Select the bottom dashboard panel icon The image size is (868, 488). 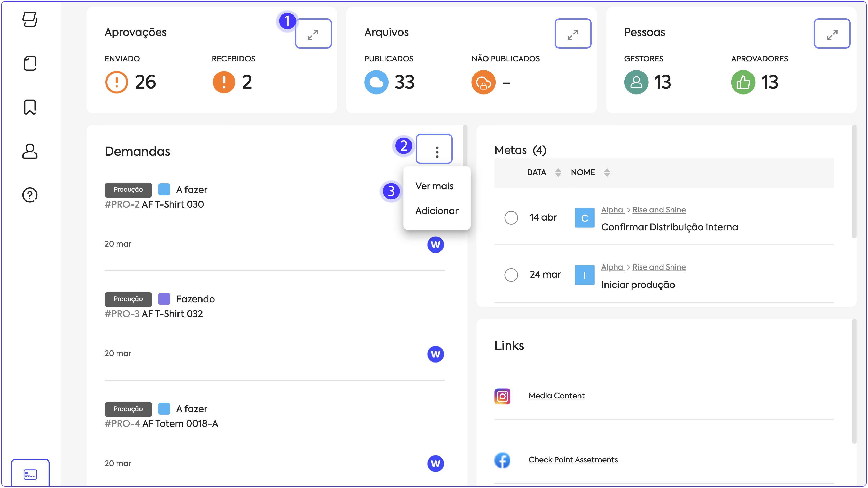[x=30, y=474]
